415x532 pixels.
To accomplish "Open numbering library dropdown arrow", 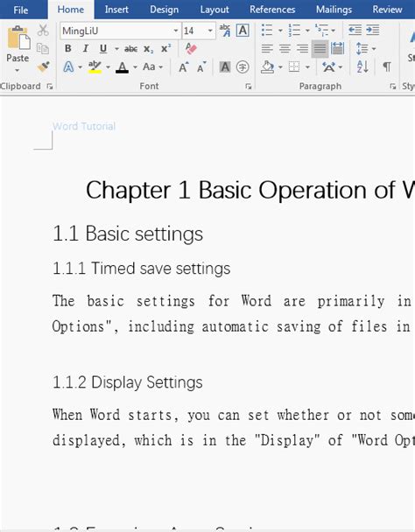I will [307, 31].
